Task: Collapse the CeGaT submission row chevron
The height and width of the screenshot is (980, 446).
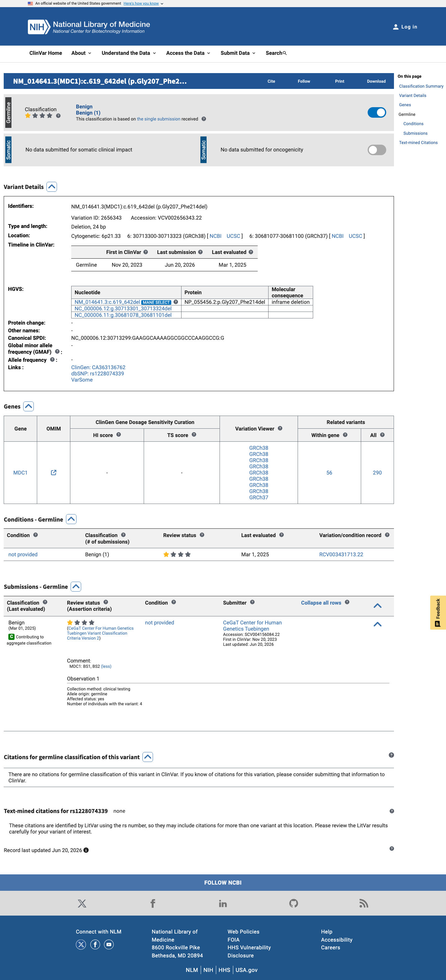Action: (378, 624)
